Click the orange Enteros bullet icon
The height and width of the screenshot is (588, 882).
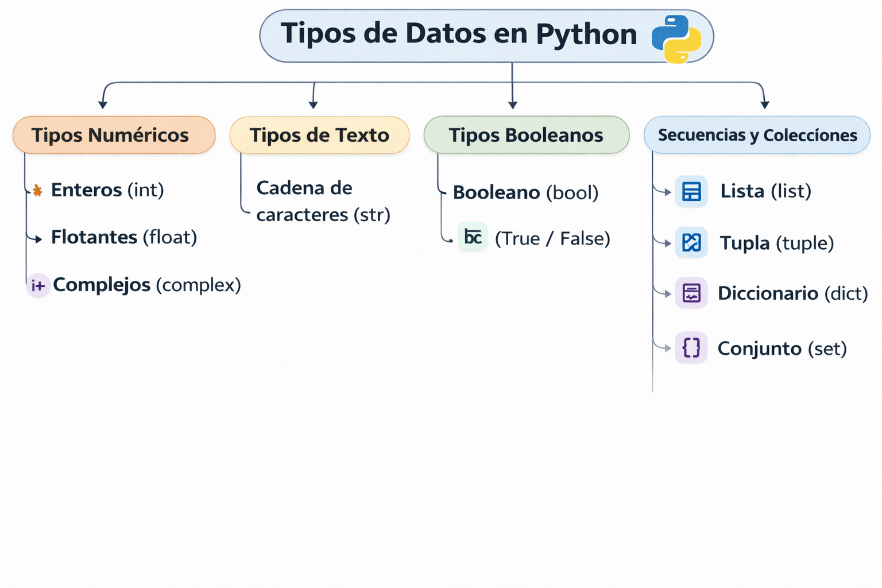coord(37,191)
